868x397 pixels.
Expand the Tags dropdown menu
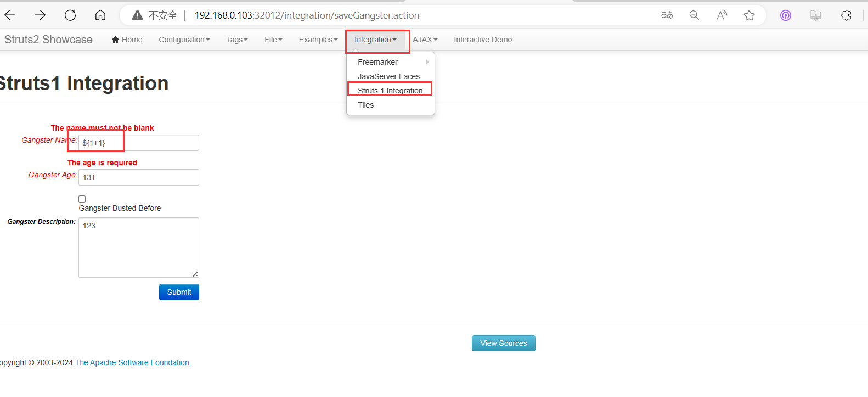click(237, 40)
